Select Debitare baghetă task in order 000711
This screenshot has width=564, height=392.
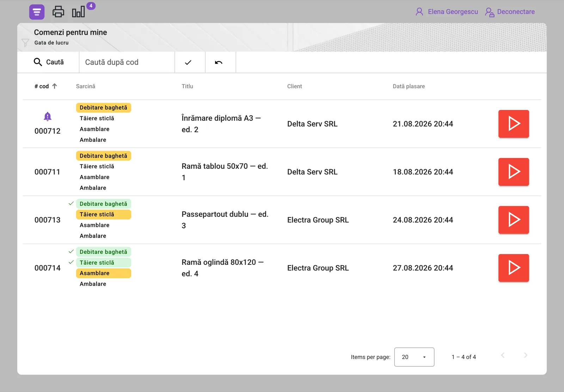pos(104,156)
